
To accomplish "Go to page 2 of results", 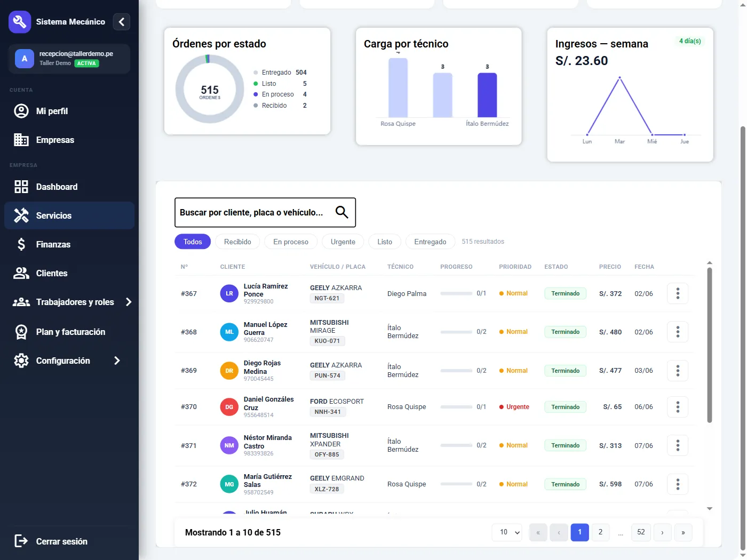I will 600,532.
